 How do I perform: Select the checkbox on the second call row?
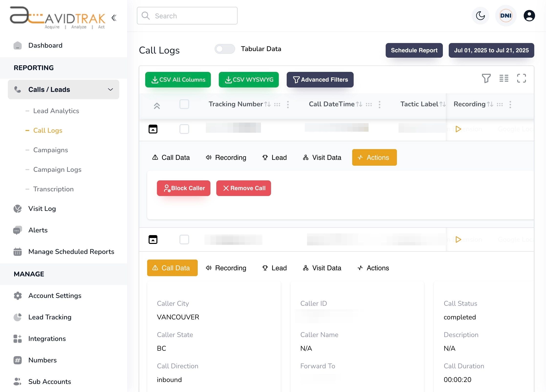[x=184, y=240]
